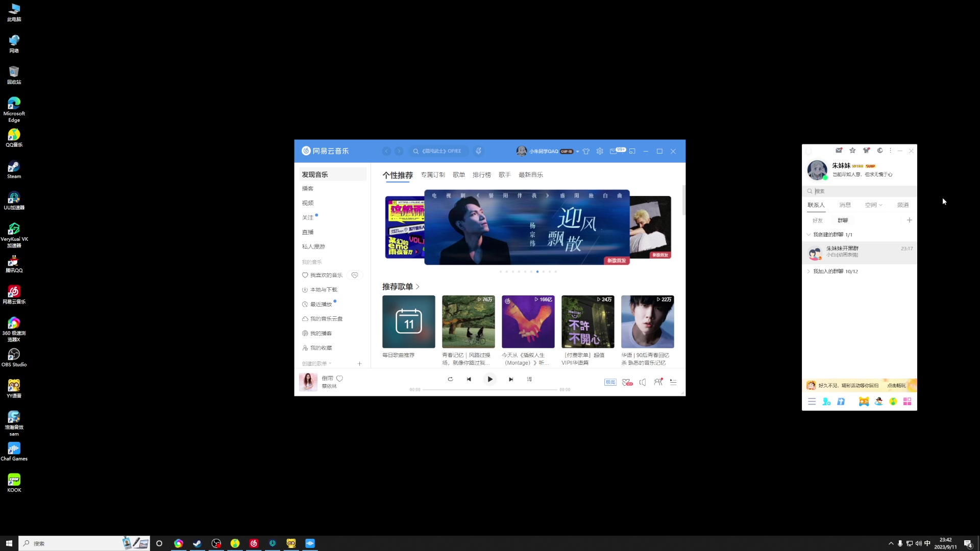Switch to mini player mode icon
The image size is (980, 551).
[632, 151]
